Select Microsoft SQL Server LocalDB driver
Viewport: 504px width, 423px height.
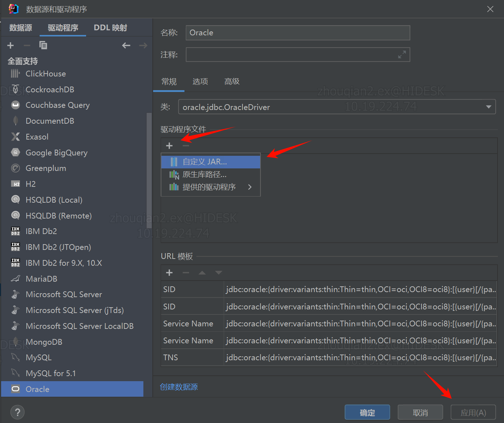[80, 326]
